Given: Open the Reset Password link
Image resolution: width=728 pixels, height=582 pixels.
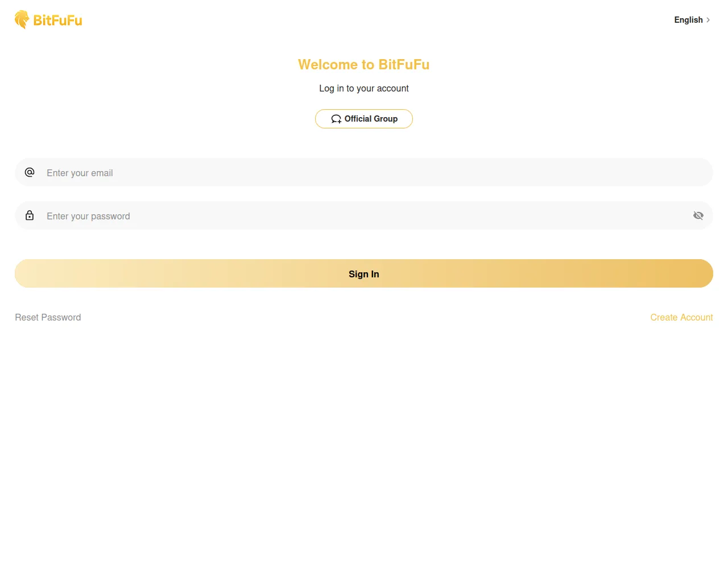Looking at the screenshot, I should pyautogui.click(x=48, y=317).
